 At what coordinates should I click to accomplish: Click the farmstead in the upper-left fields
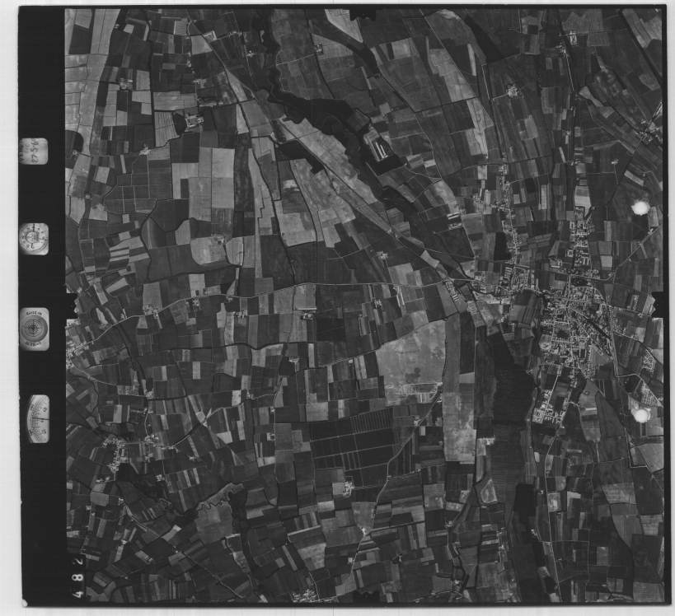(194, 122)
